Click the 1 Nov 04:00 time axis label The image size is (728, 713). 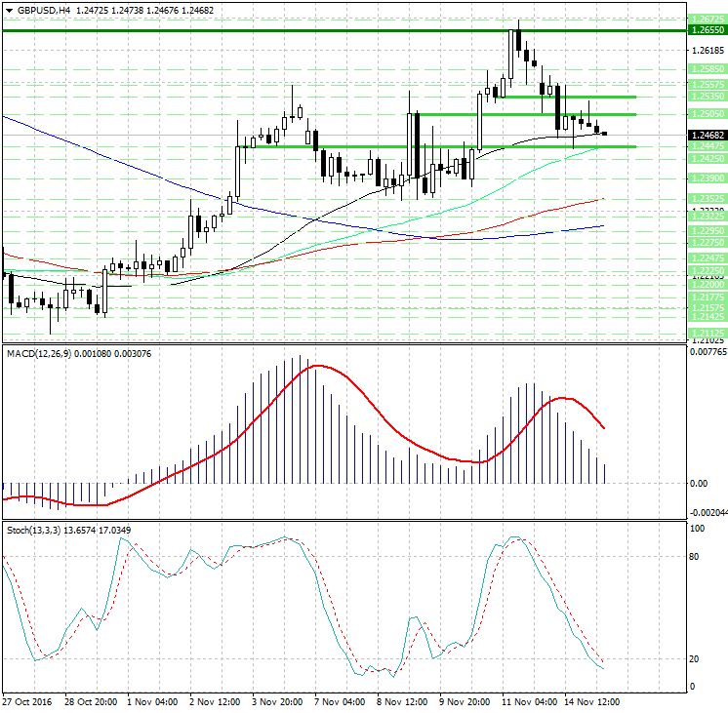pyautogui.click(x=154, y=701)
